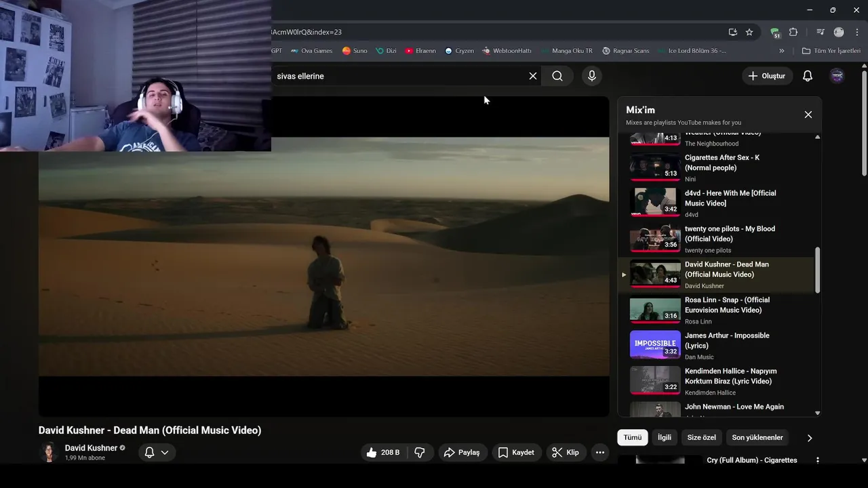Open Chrome three-dot menu
This screenshot has height=488, width=868.
click(856, 32)
